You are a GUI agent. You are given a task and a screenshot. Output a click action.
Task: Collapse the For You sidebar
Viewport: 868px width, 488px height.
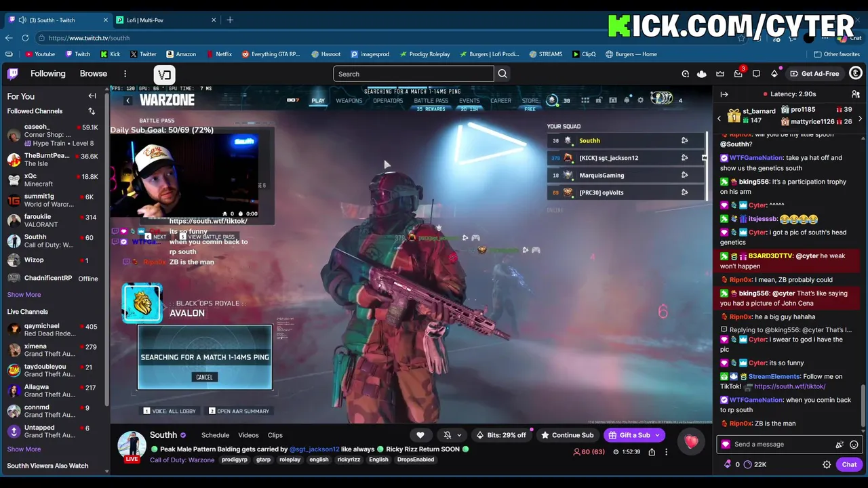(92, 96)
